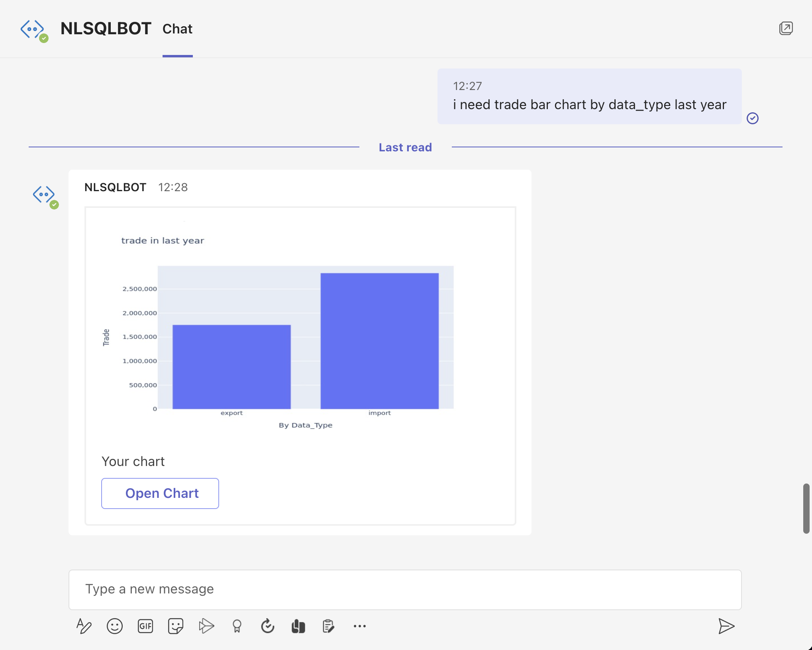Screen dimensions: 812x650
Task: Click the 12:27 timestamp on user message
Action: pyautogui.click(x=467, y=86)
